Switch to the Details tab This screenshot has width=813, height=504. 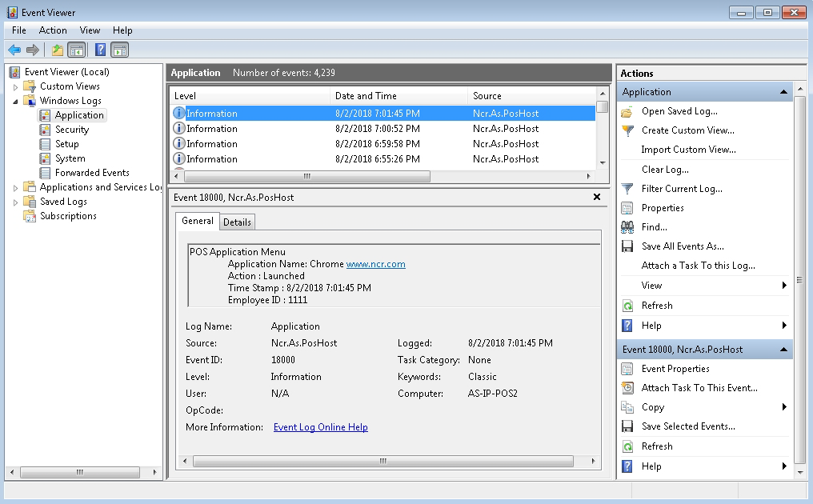click(237, 222)
